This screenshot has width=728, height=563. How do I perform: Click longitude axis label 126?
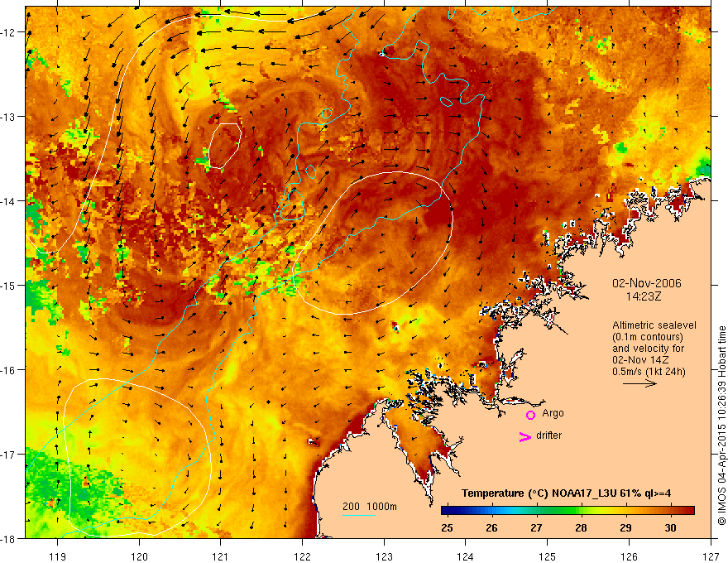(x=629, y=556)
